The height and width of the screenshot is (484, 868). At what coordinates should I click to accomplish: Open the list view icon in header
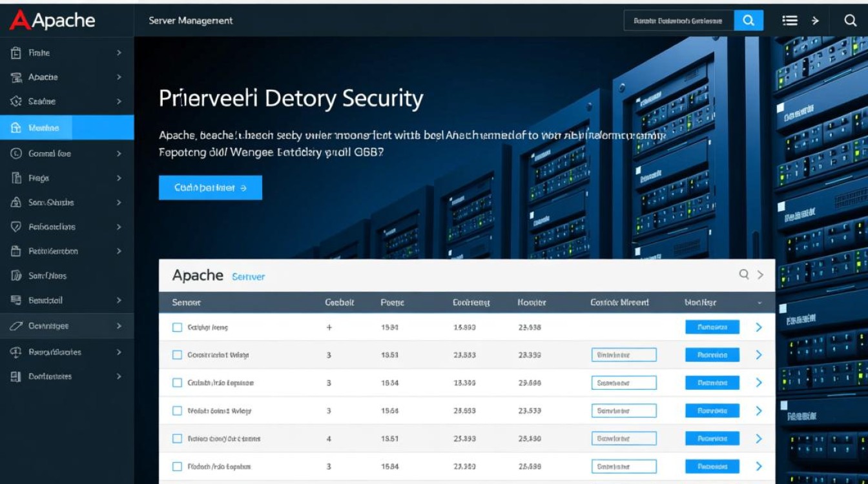click(789, 21)
